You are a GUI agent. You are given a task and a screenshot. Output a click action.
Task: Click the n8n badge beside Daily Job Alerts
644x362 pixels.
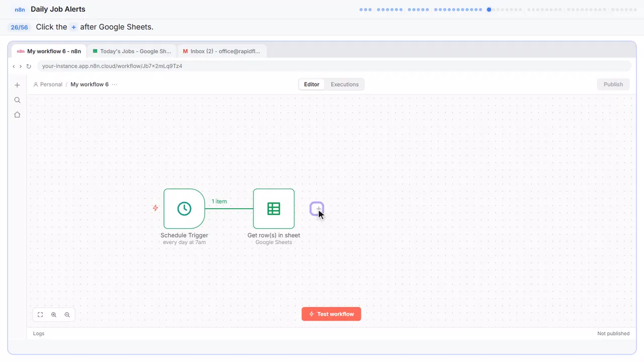(x=20, y=10)
